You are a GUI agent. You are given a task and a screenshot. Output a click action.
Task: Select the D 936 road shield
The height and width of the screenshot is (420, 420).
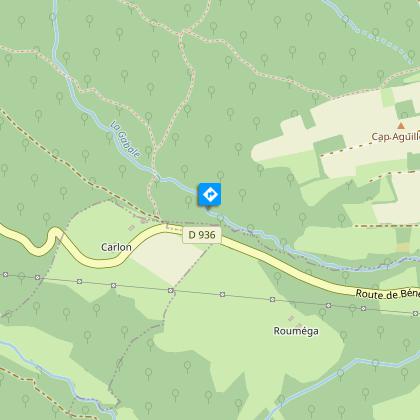pyautogui.click(x=202, y=235)
